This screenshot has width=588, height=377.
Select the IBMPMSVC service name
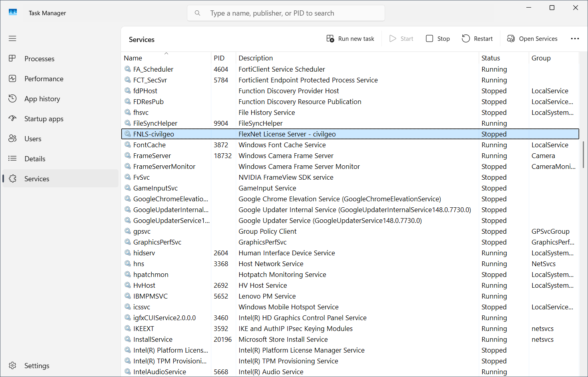(151, 296)
